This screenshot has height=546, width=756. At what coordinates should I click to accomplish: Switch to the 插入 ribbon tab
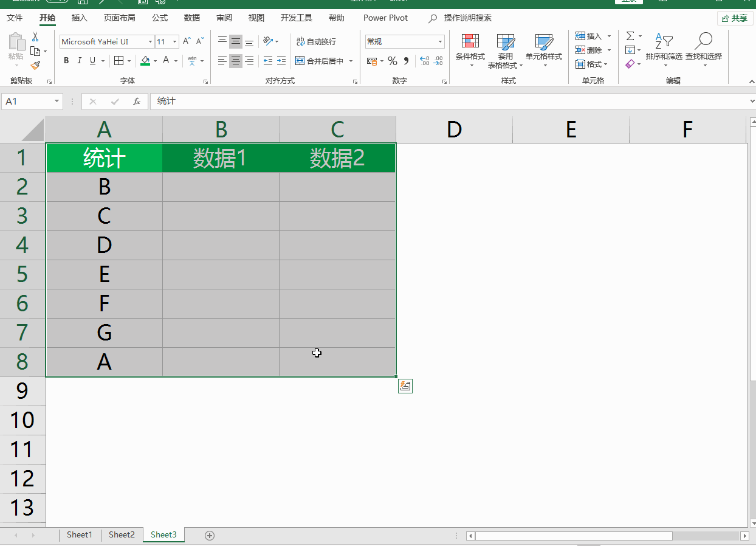click(x=79, y=18)
